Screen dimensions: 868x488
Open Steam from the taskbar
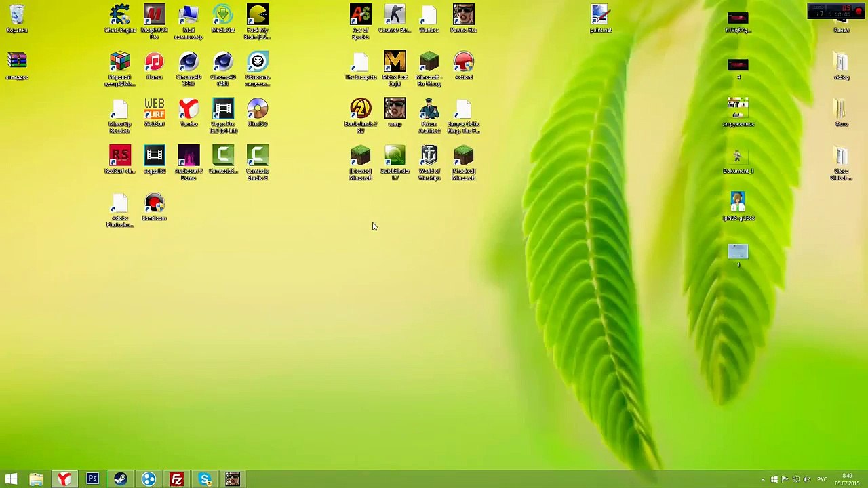click(121, 479)
